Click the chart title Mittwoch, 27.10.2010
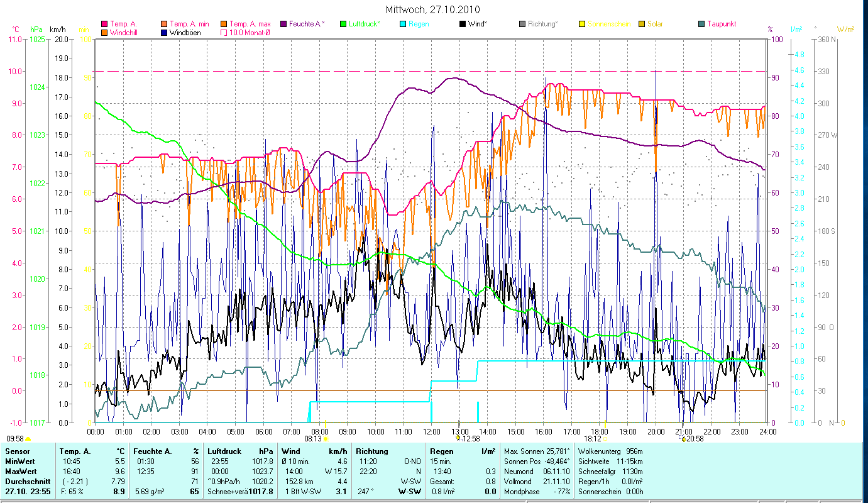Screen dimensions: 868x503 (x=433, y=9)
